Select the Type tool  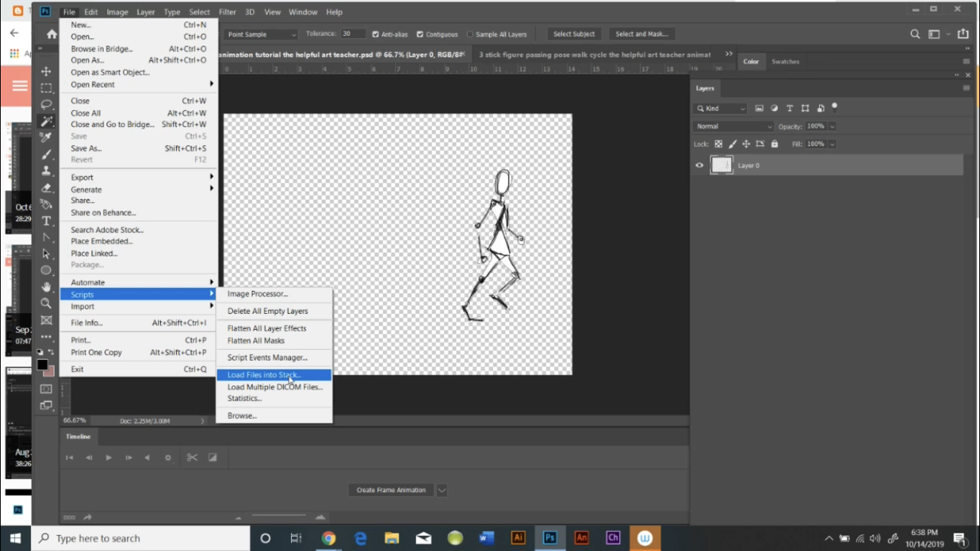click(46, 220)
